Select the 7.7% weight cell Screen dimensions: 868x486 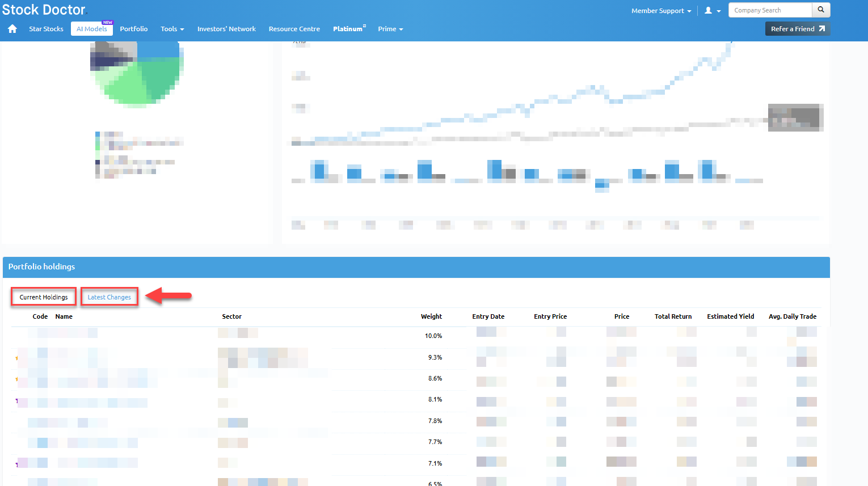click(x=435, y=442)
